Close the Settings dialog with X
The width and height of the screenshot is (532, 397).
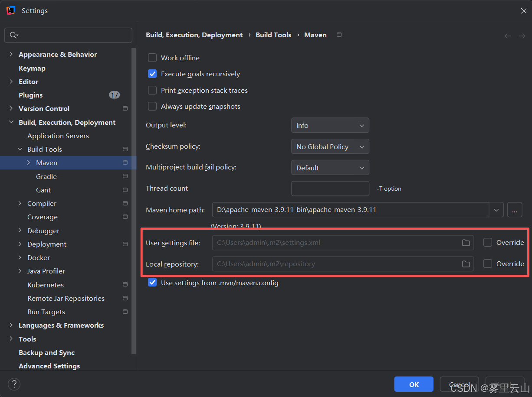pos(524,11)
